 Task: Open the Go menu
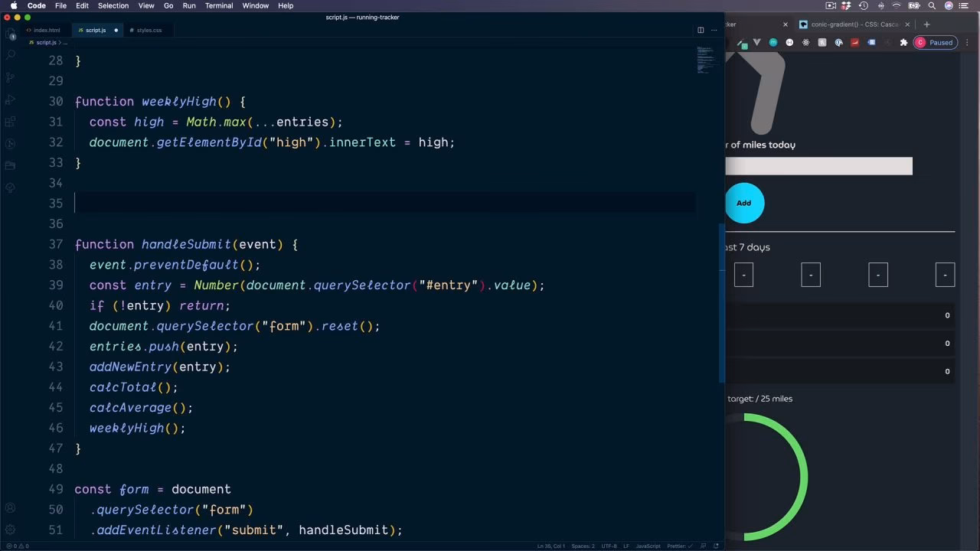pyautogui.click(x=168, y=5)
